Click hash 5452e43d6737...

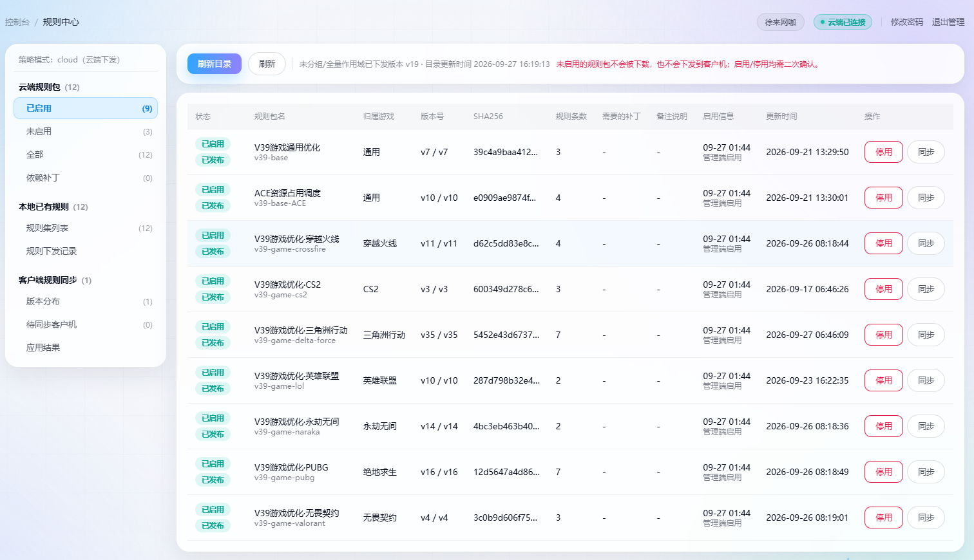click(x=506, y=335)
